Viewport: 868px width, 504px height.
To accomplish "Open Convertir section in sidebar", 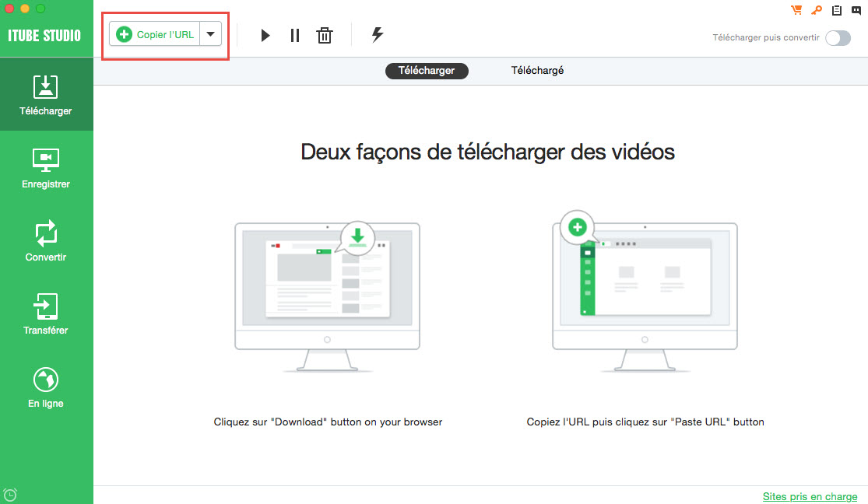I will [46, 240].
